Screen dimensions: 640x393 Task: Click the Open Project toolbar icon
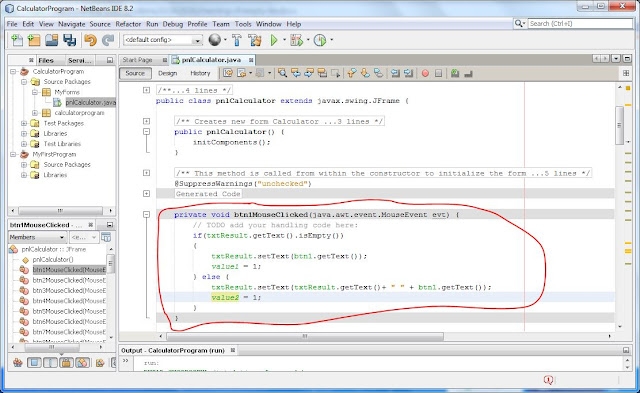[51, 40]
